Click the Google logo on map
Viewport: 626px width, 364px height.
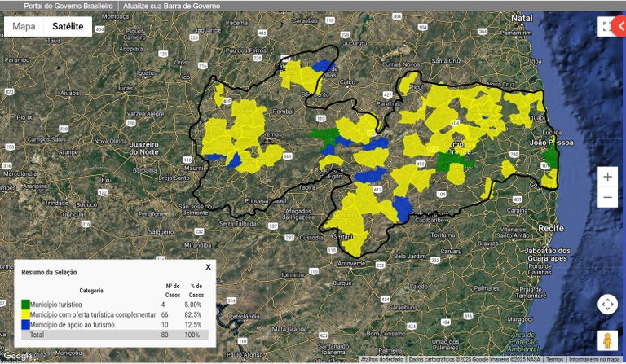coord(17,356)
